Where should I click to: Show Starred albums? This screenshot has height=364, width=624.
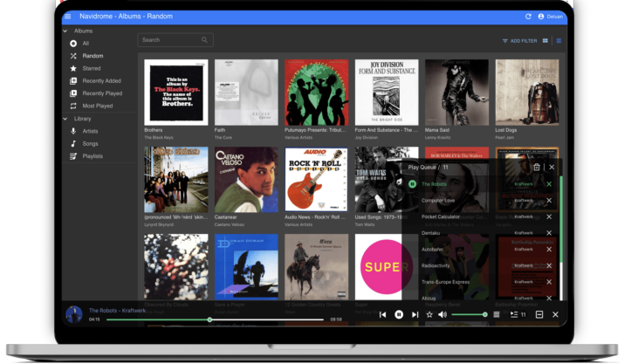pyautogui.click(x=92, y=68)
